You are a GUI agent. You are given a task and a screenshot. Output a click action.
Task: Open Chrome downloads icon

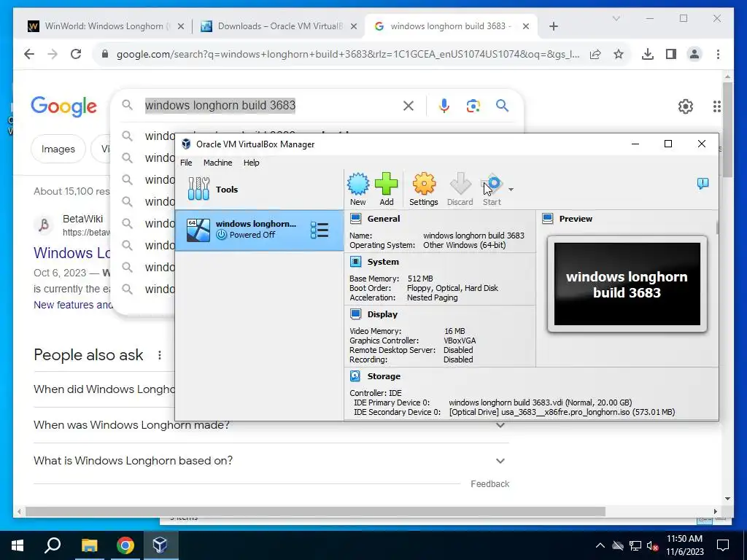(648, 54)
